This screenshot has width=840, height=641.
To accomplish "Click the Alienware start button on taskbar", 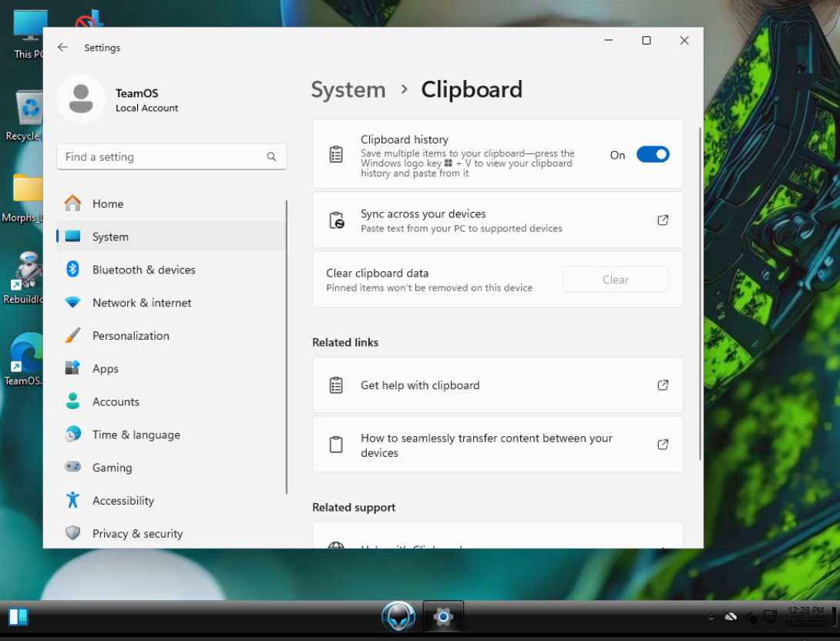I will point(398,617).
